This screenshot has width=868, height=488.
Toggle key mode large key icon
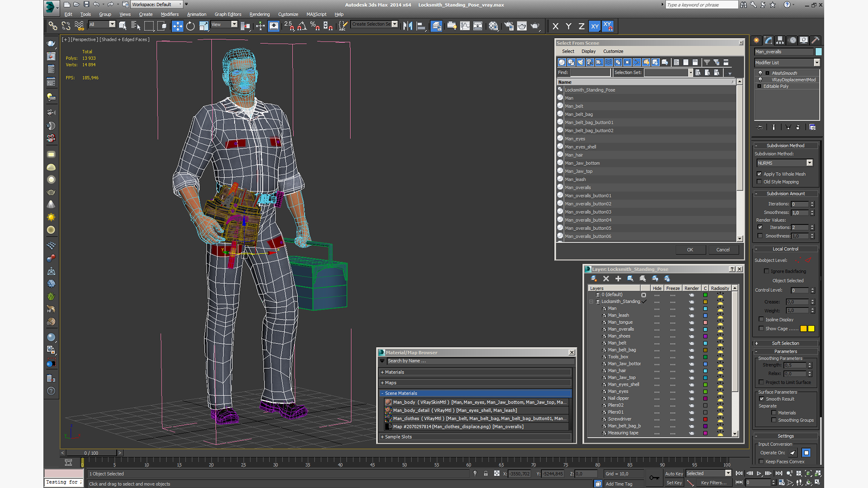pyautogui.click(x=654, y=478)
